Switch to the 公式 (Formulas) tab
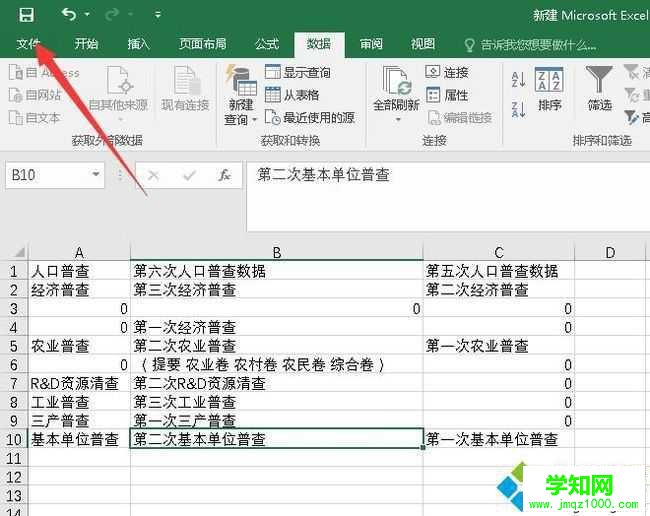This screenshot has height=516, width=650. click(267, 44)
